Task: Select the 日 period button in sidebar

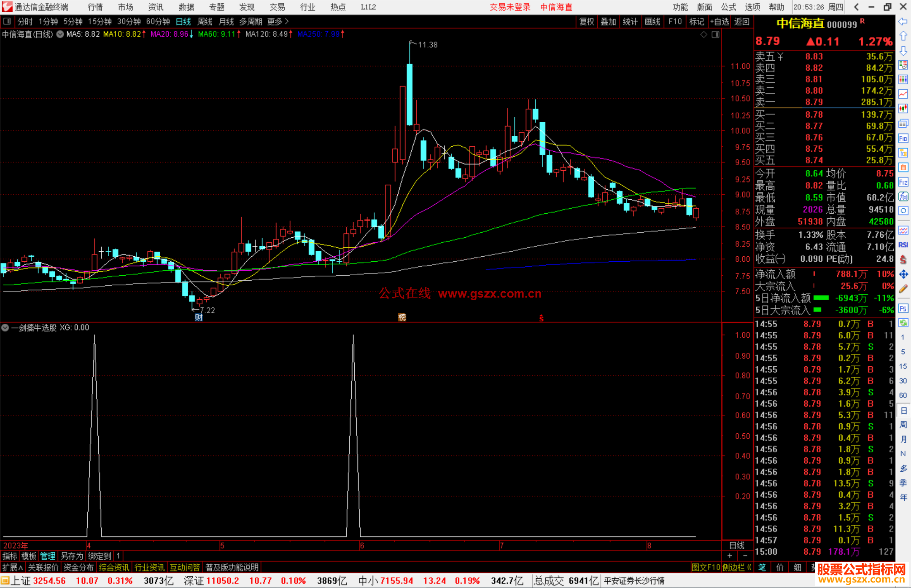Action: pos(903,410)
